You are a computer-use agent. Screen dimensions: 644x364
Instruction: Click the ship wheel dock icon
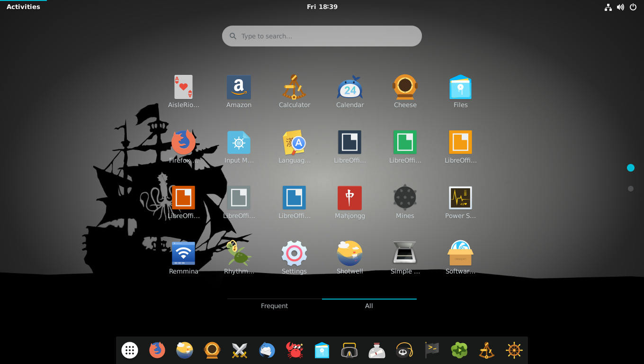tap(514, 350)
